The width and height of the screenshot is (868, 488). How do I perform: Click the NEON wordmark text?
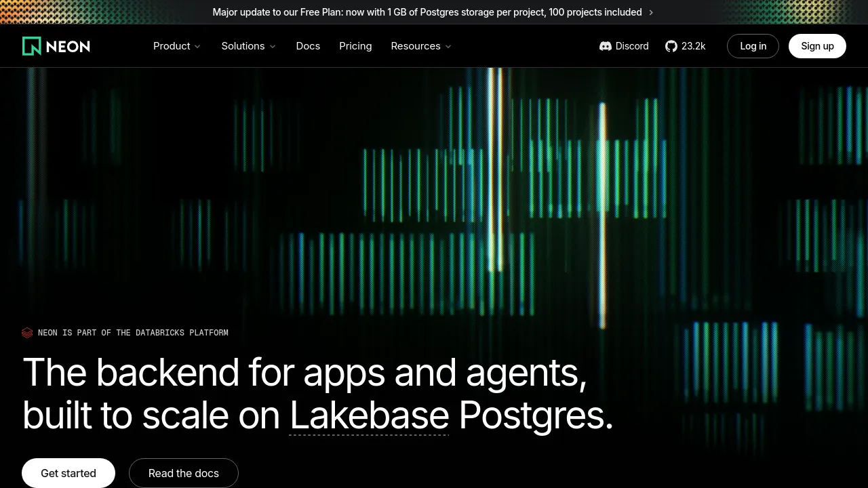coord(68,46)
